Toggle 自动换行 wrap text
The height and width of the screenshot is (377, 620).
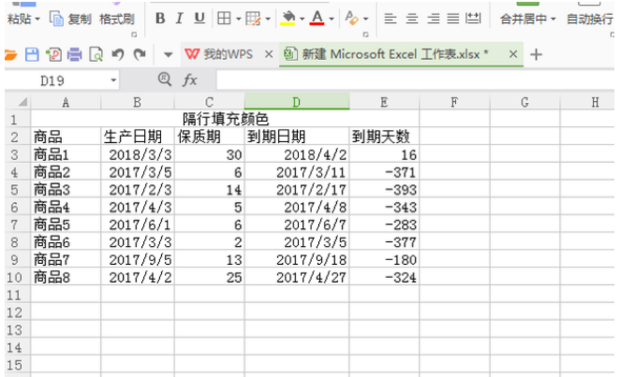[590, 19]
